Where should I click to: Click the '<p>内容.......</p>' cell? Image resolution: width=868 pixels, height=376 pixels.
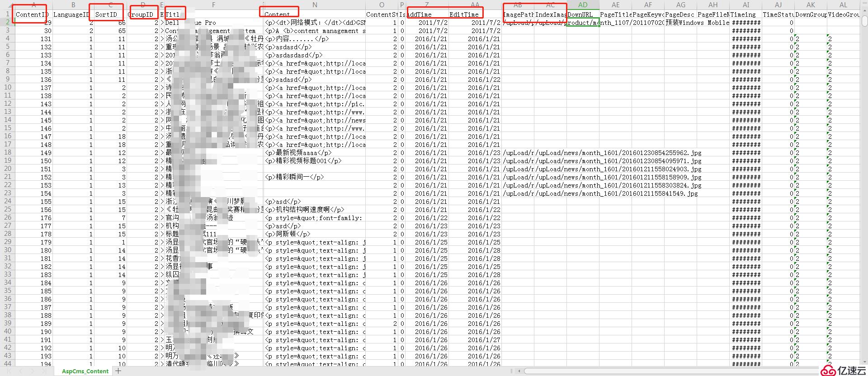(x=315, y=39)
